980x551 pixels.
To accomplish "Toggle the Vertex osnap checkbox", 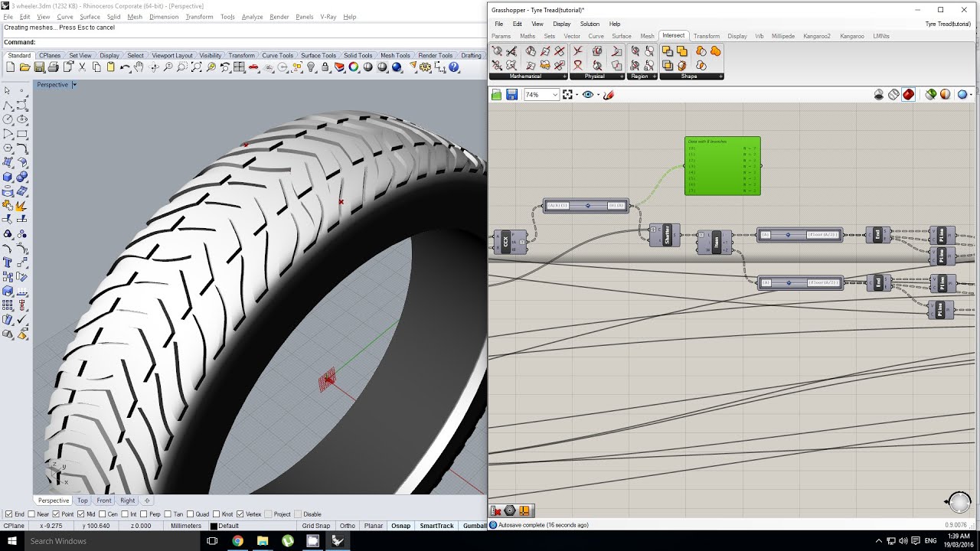I will [240, 514].
